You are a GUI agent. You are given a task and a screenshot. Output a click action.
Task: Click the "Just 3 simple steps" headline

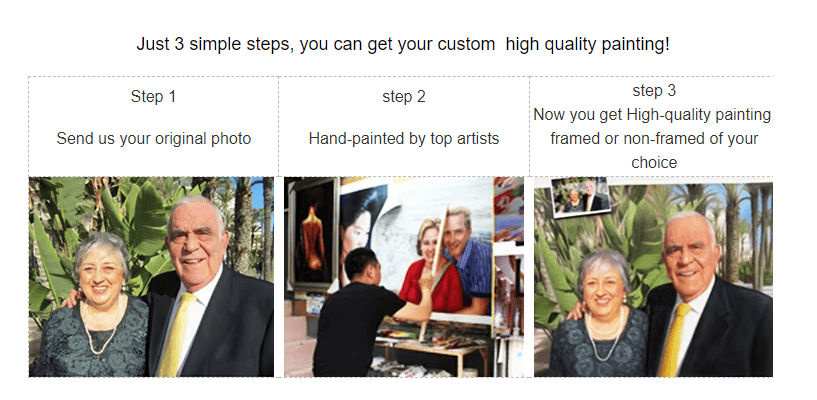click(403, 44)
